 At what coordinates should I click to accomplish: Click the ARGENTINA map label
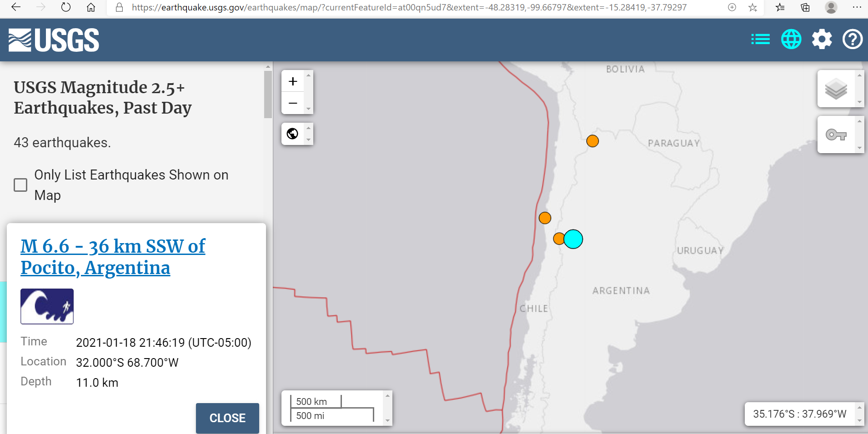(x=621, y=291)
